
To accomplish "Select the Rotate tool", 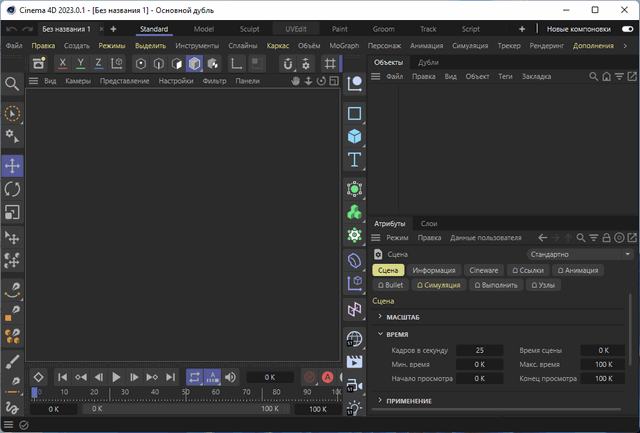I will [x=12, y=188].
